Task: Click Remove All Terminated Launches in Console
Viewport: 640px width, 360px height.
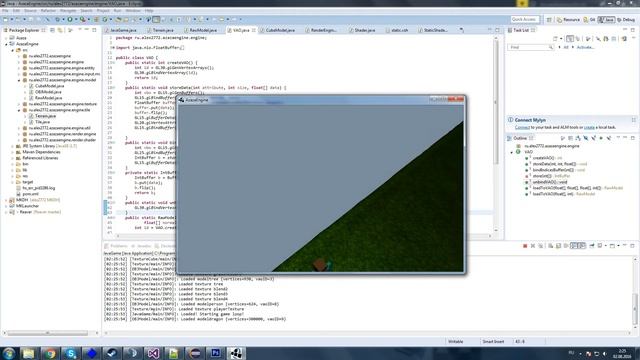Action: click(540, 246)
